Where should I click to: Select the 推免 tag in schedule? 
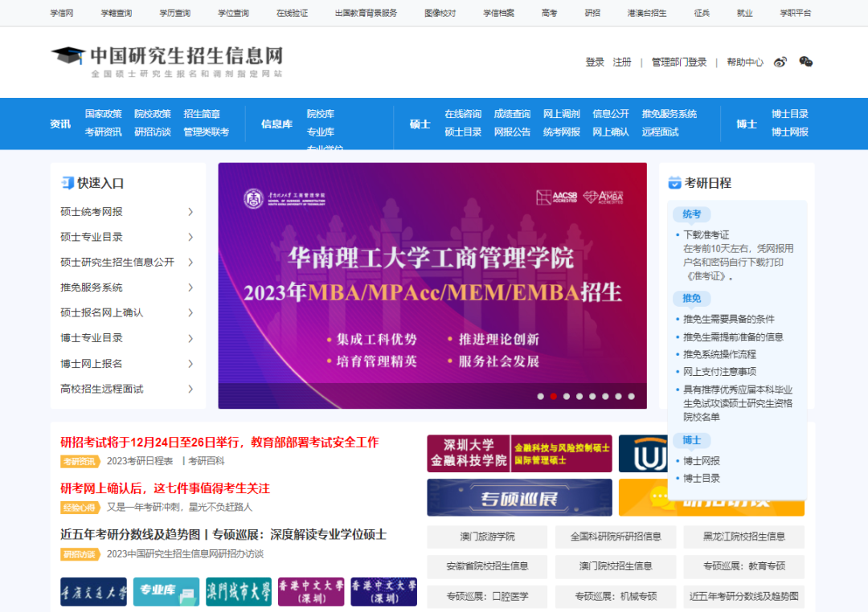click(691, 298)
